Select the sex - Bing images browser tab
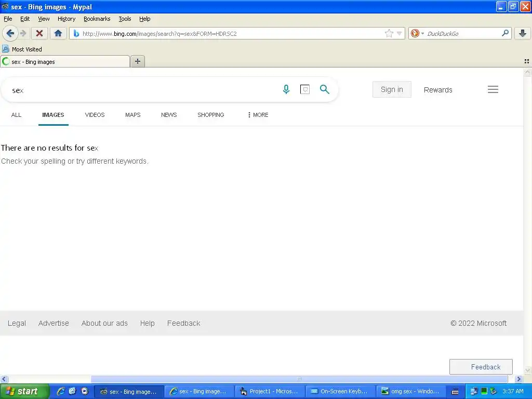 pyautogui.click(x=65, y=62)
